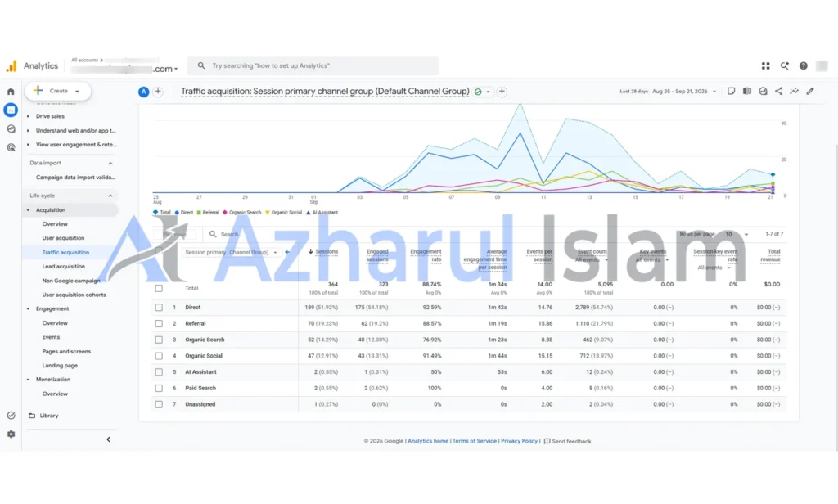The image size is (838, 504).
Task: Click the compare columns icon in report toolbar
Action: [x=747, y=92]
